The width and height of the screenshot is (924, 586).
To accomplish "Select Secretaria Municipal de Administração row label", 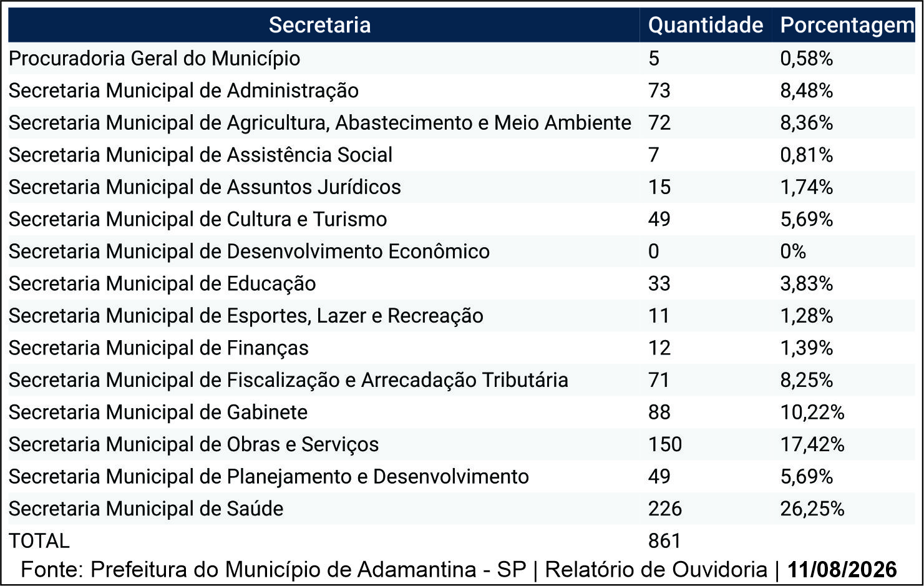I will (x=183, y=90).
